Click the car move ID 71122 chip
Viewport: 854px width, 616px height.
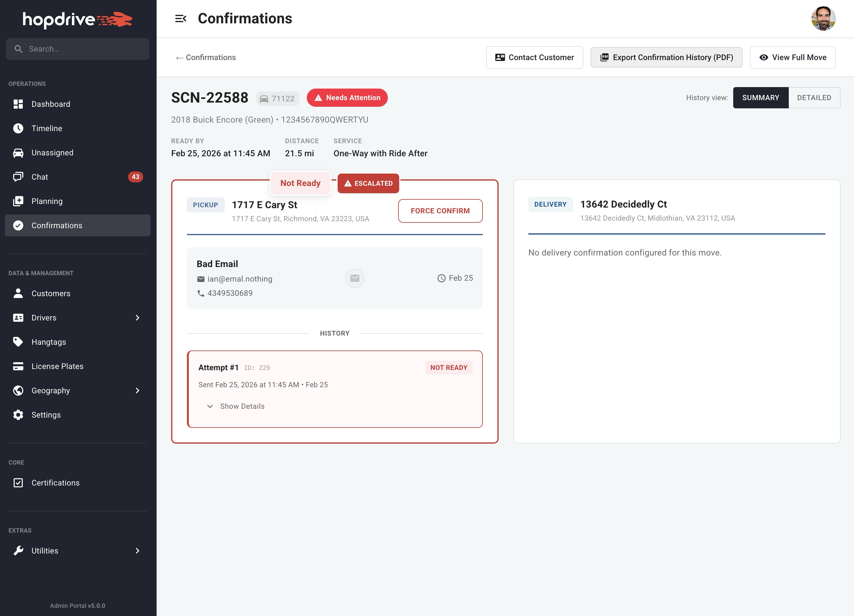tap(277, 99)
